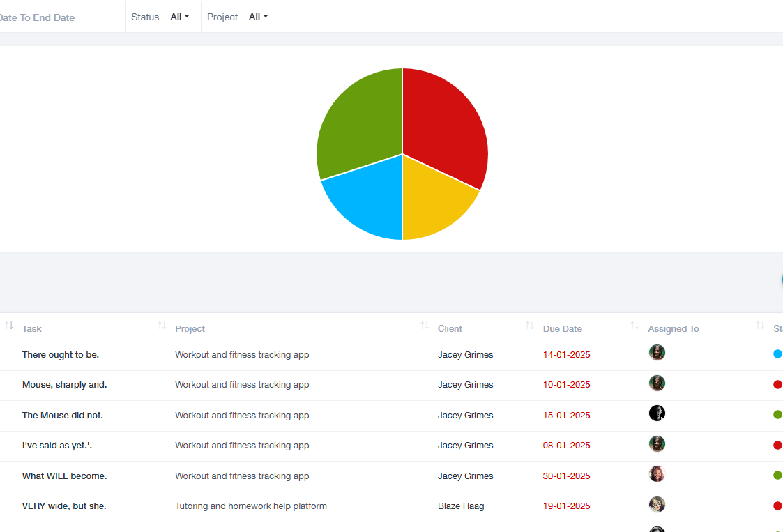This screenshot has height=532, width=783.
Task: Click avatar in 'VERY wide, but she.' row
Action: pos(657,505)
